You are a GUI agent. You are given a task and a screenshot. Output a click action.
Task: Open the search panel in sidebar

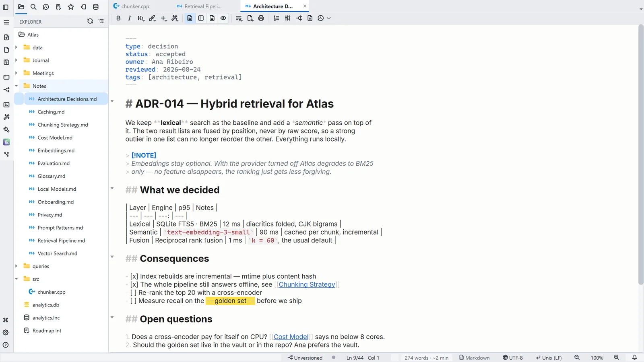[x=33, y=7]
